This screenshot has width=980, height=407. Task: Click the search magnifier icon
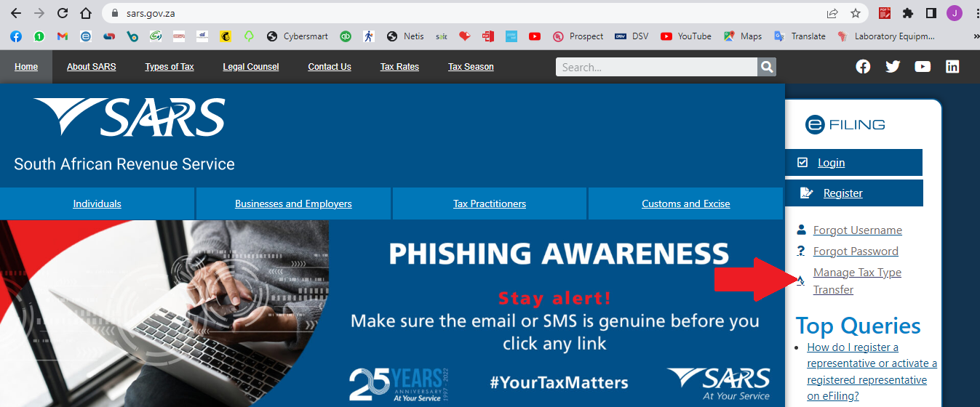(x=767, y=67)
